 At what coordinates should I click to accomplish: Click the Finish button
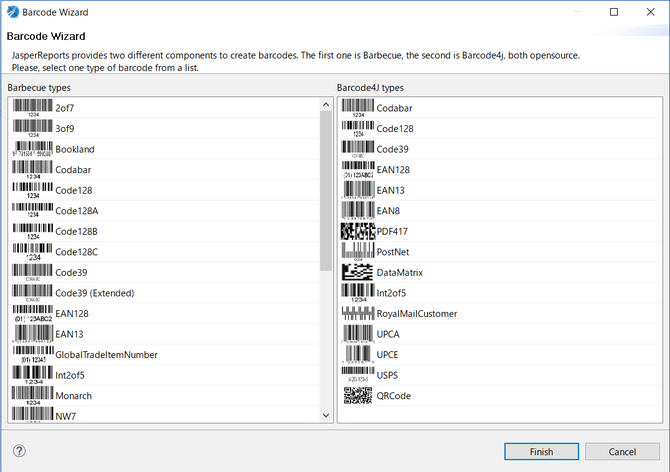click(541, 451)
